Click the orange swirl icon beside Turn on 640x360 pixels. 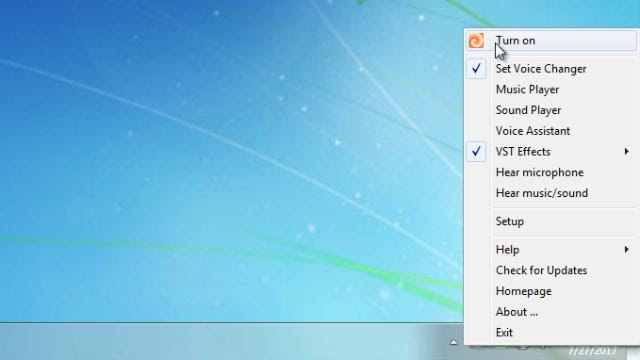tap(476, 41)
